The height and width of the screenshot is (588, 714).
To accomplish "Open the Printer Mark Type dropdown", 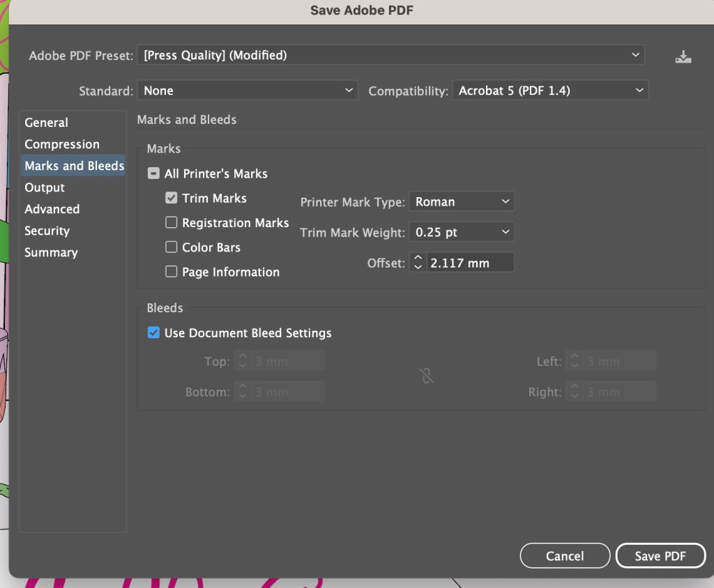I will click(462, 202).
